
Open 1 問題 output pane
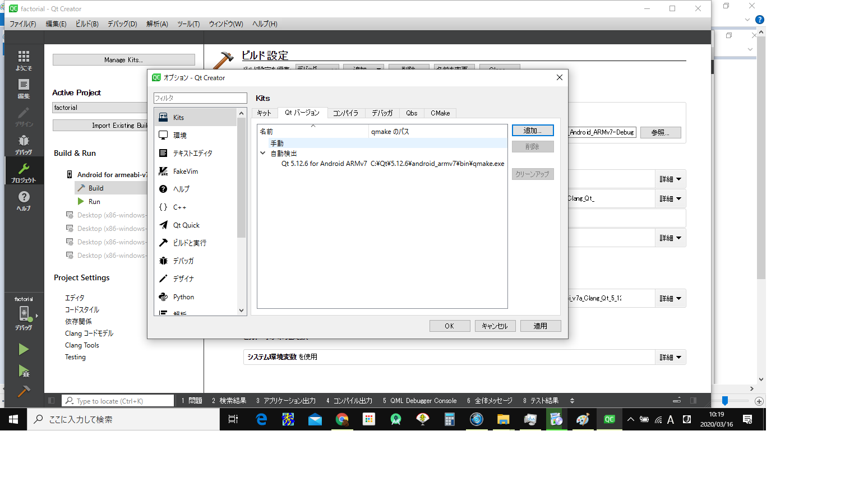point(192,400)
